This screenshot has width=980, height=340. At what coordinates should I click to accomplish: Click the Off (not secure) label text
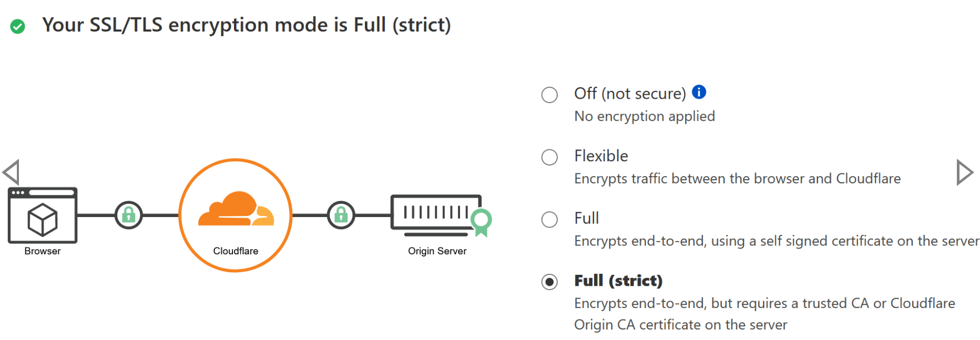point(630,94)
